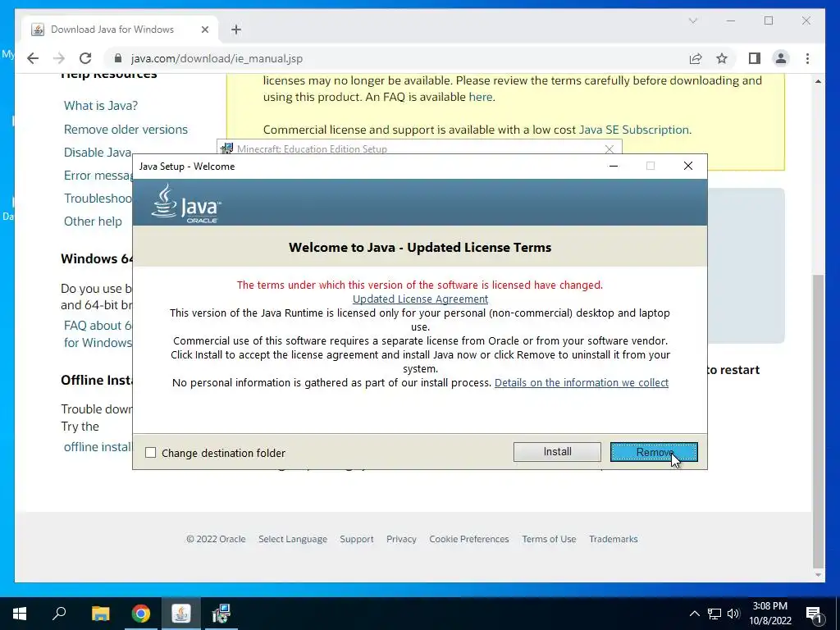Click scrollbar up arrow on page
Screen dimensions: 840x630
click(818, 81)
